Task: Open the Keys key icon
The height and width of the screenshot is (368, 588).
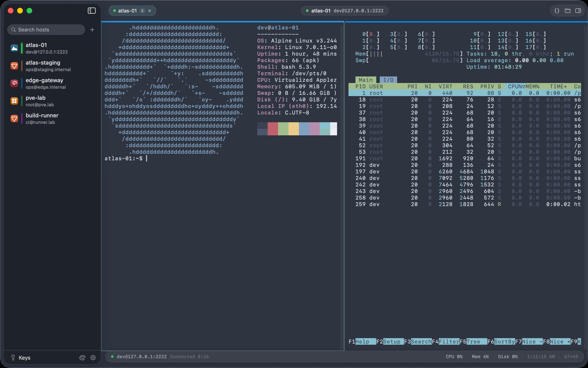Action: (13, 358)
